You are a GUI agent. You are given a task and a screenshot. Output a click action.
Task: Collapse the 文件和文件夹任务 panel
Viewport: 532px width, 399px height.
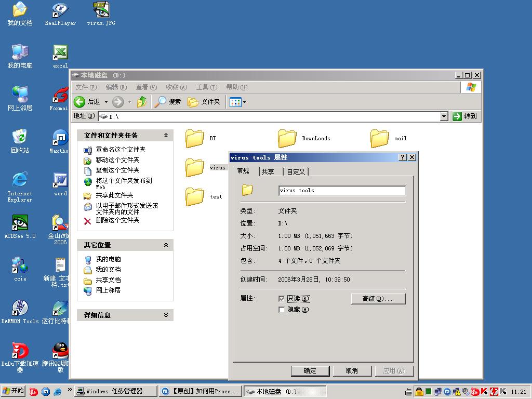tap(166, 136)
